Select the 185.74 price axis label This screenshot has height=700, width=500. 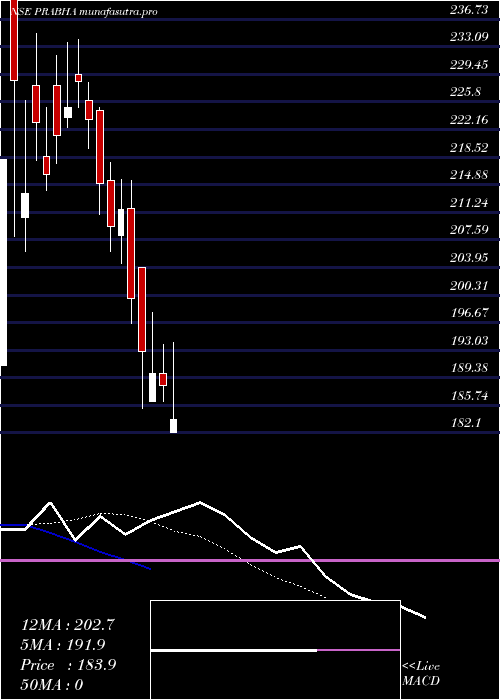click(468, 396)
